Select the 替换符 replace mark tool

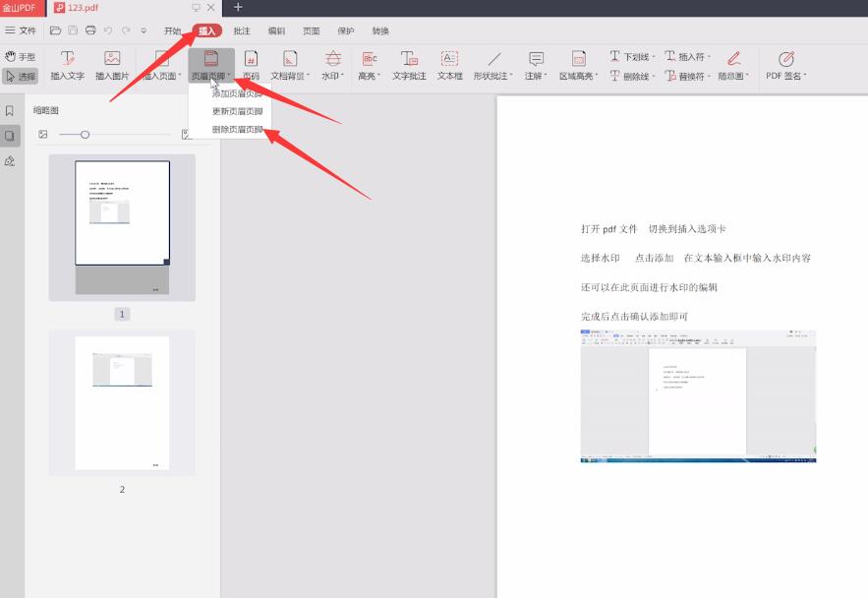tap(687, 76)
